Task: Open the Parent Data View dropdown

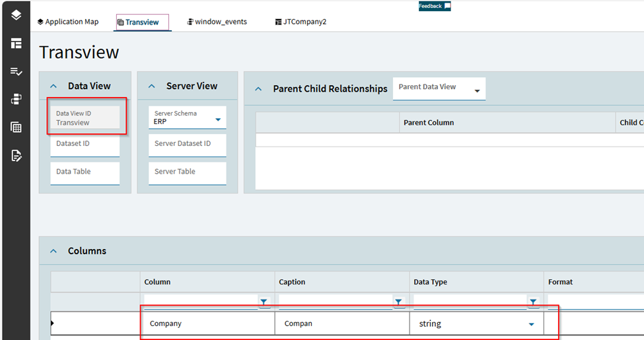Action: click(477, 91)
